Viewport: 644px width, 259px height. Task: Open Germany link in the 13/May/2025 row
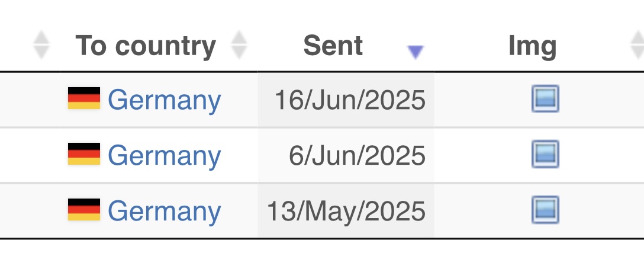[165, 212]
